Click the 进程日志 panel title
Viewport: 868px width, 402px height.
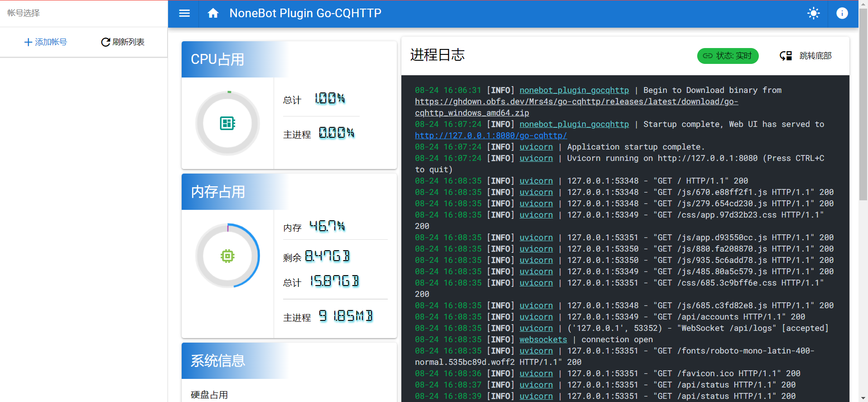[437, 55]
